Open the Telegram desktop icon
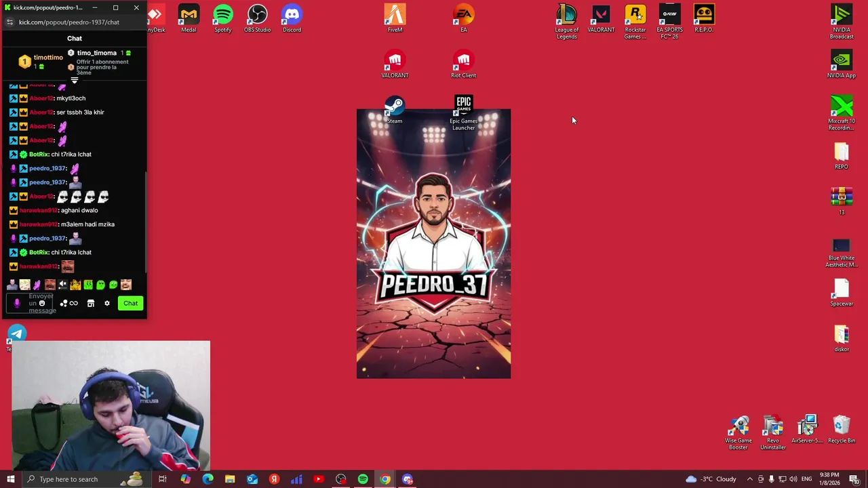The image size is (868, 488). pos(17,333)
